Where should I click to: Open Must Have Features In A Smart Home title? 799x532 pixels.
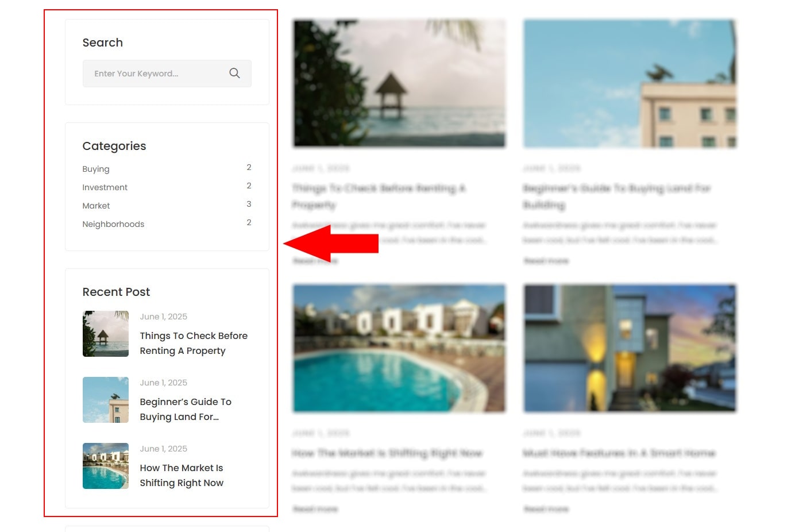[x=619, y=453]
